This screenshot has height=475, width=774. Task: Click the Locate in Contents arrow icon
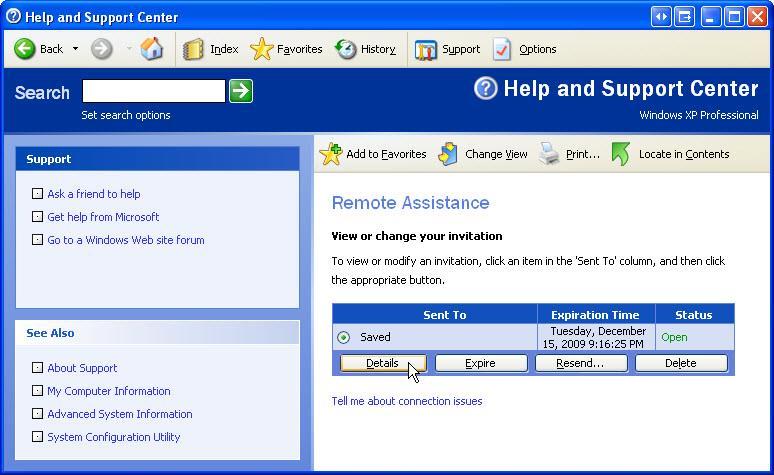621,154
